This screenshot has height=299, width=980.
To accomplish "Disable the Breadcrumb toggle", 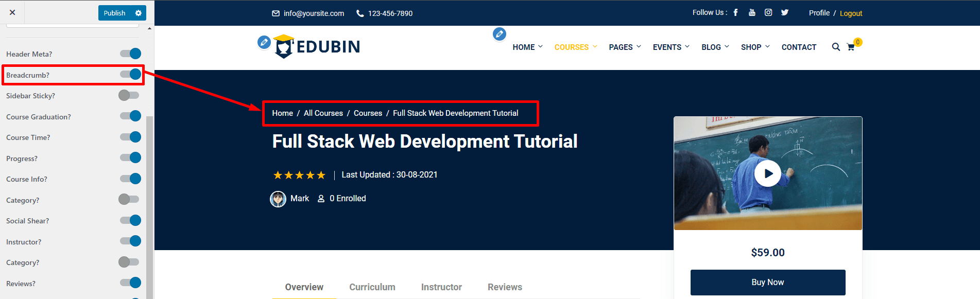I will pyautogui.click(x=130, y=75).
